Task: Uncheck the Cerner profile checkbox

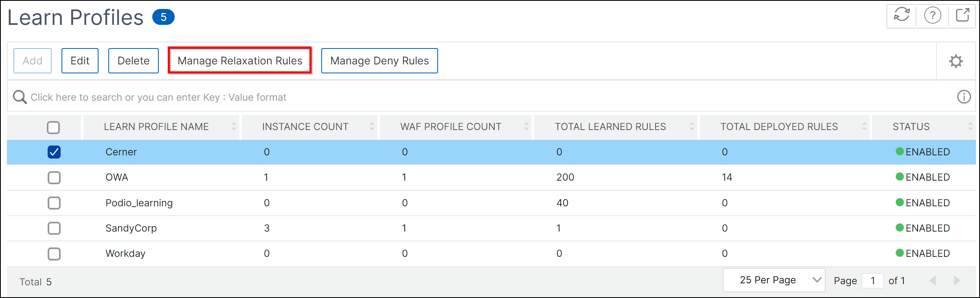Action: point(54,152)
